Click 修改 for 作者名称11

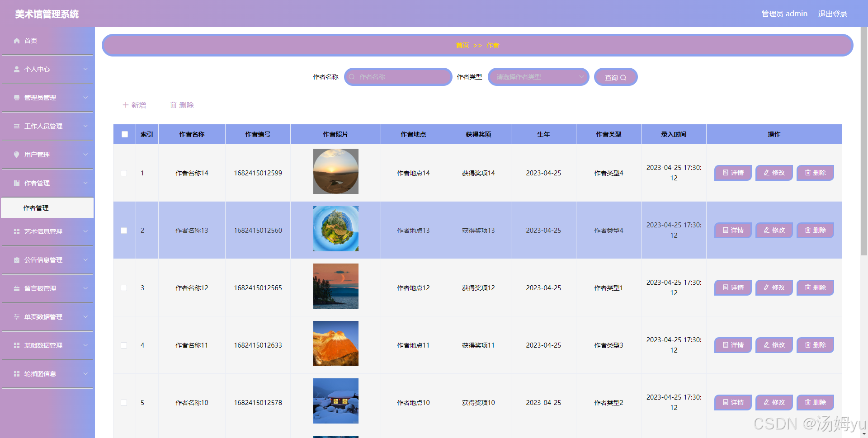click(x=774, y=345)
